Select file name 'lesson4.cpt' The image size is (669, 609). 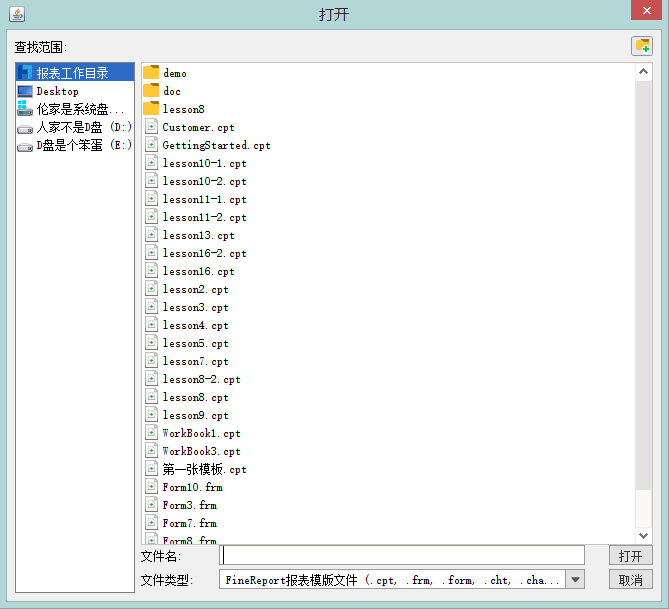pyautogui.click(x=195, y=325)
